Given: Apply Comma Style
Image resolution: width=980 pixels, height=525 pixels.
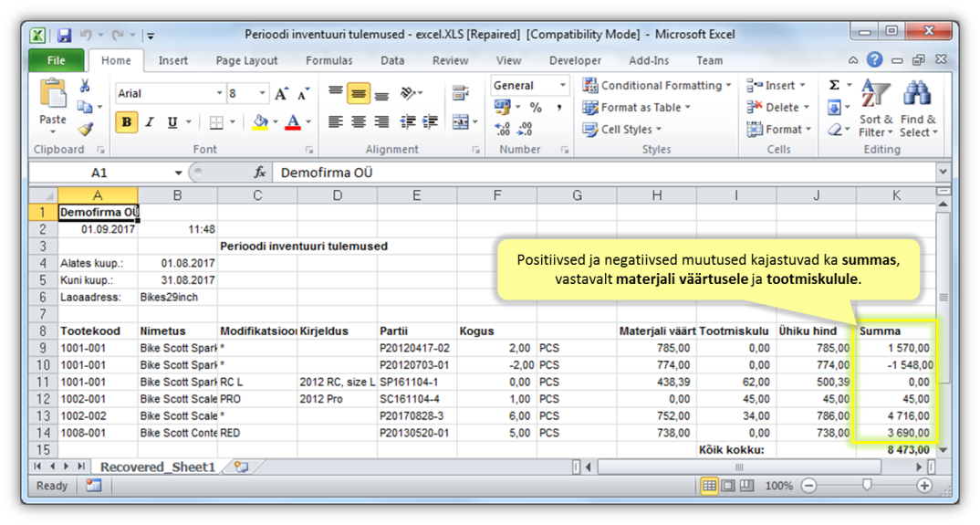Looking at the screenshot, I should pyautogui.click(x=558, y=107).
